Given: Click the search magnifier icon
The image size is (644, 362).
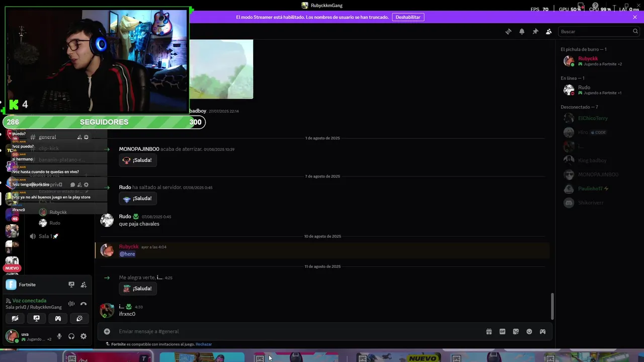Looking at the screenshot, I should 635,31.
